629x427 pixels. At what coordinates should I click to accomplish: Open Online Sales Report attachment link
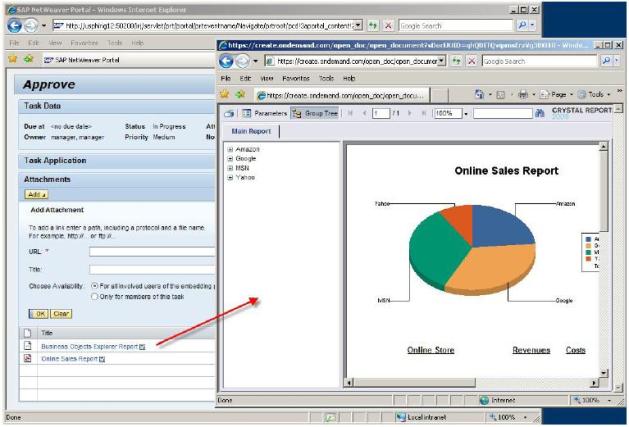[x=69, y=359]
